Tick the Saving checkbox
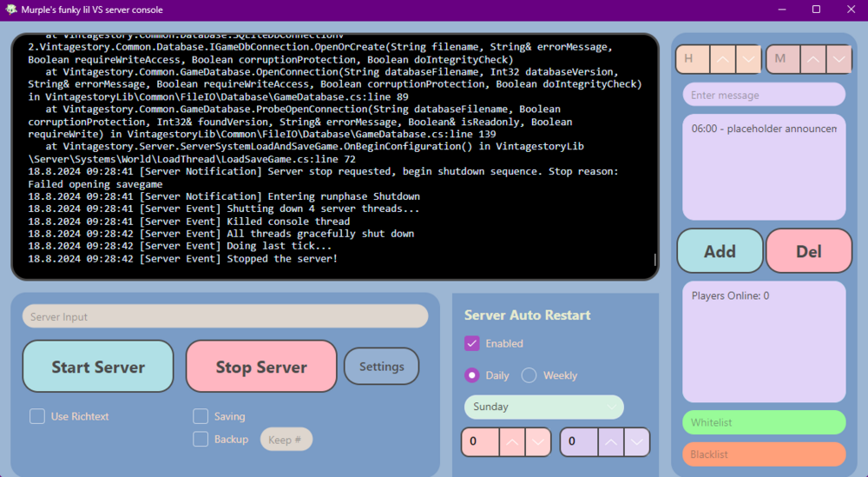 pos(201,416)
